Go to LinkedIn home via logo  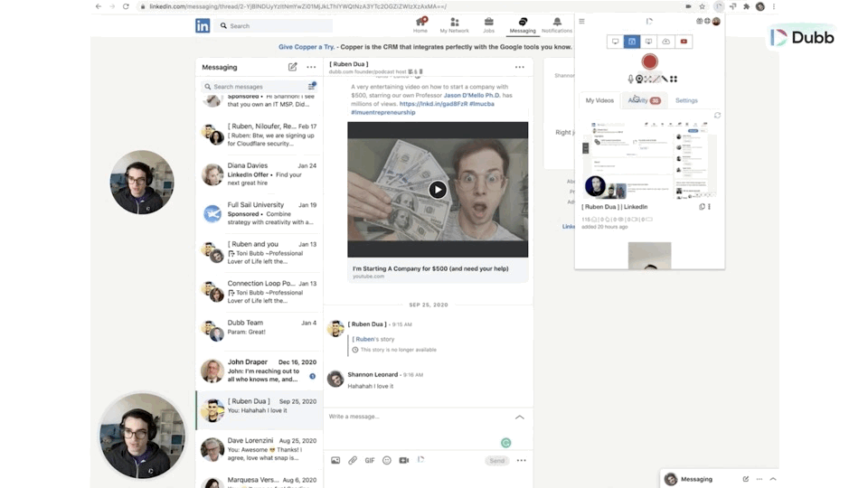(x=202, y=25)
